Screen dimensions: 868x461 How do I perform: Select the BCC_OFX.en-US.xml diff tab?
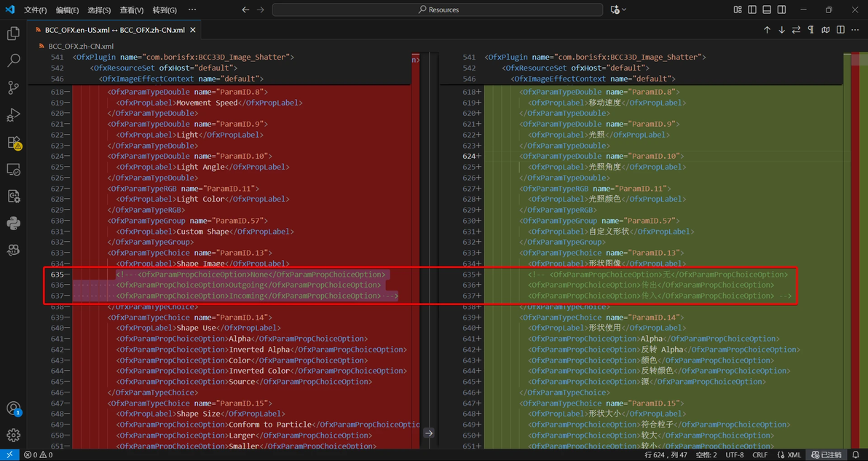[x=114, y=31]
